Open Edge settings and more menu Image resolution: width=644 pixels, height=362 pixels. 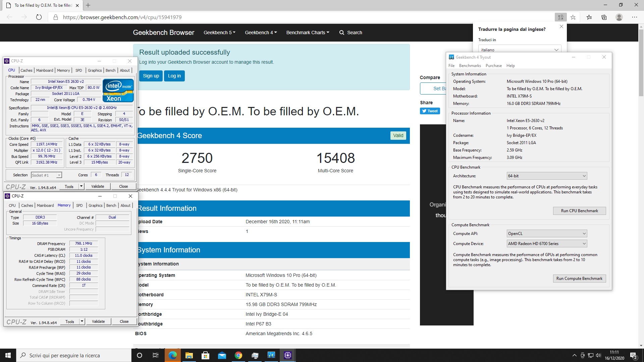635,17
